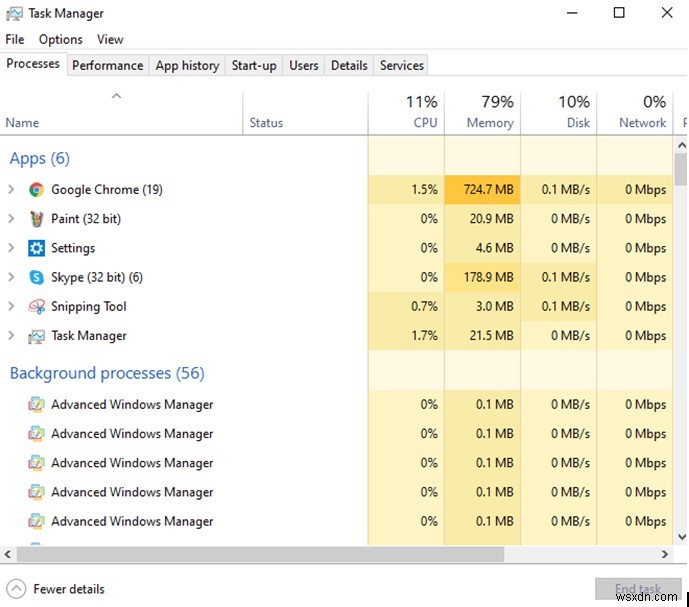Click the Google Chrome app icon
Screen dimensions: 689x607
pyautogui.click(x=36, y=190)
